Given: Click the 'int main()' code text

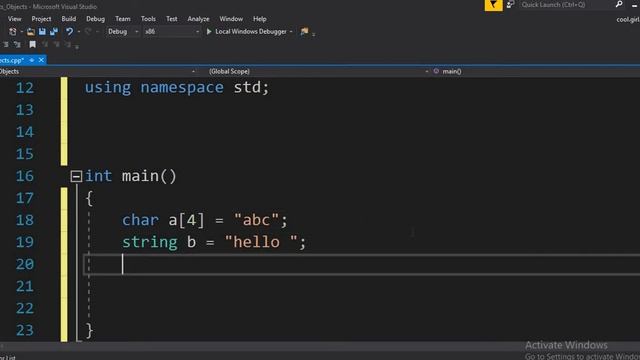Looking at the screenshot, I should click(131, 176).
